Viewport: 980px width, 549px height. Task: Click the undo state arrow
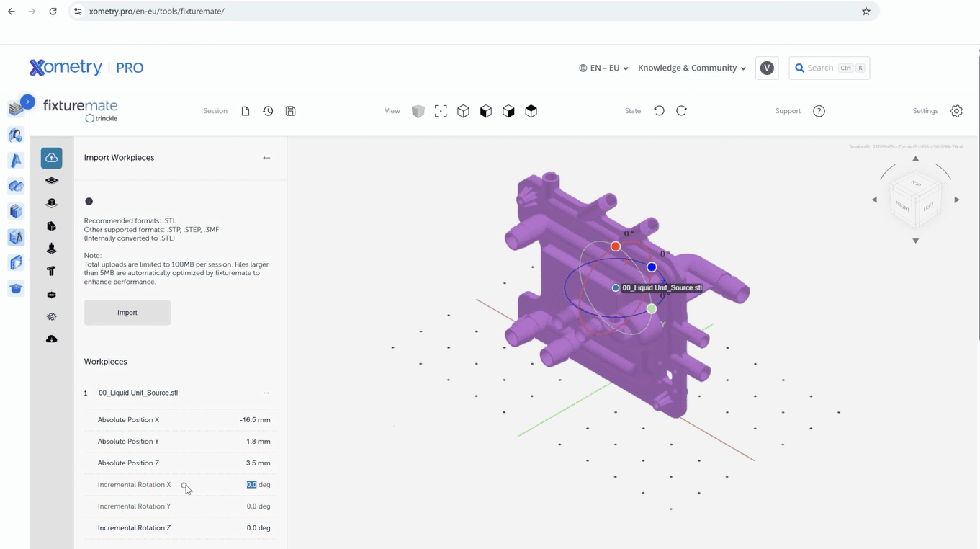point(659,110)
